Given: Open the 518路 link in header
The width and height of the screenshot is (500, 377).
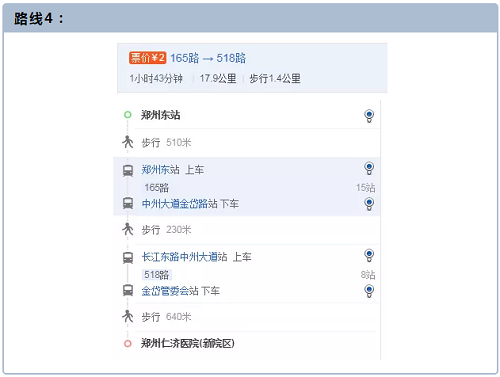Looking at the screenshot, I should click(x=231, y=58).
